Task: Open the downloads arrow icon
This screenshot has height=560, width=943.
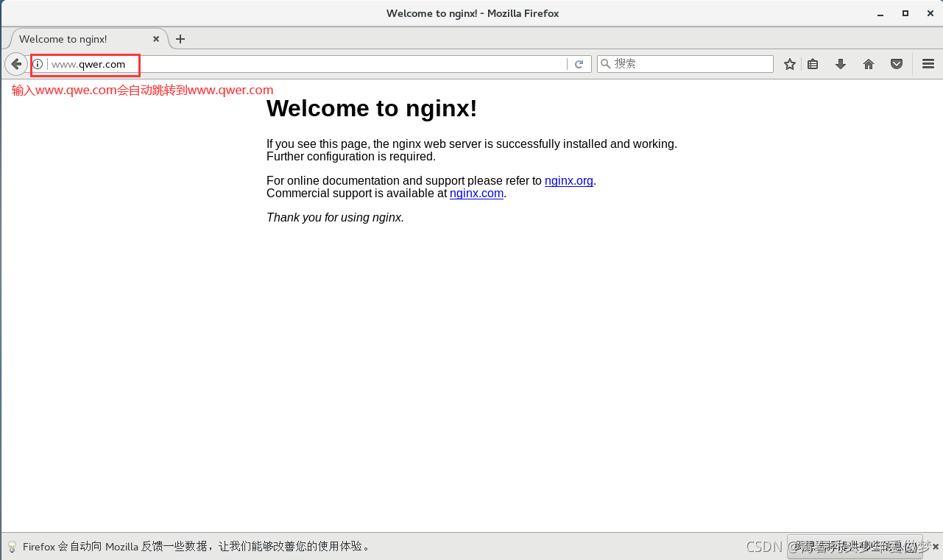Action: coord(841,64)
